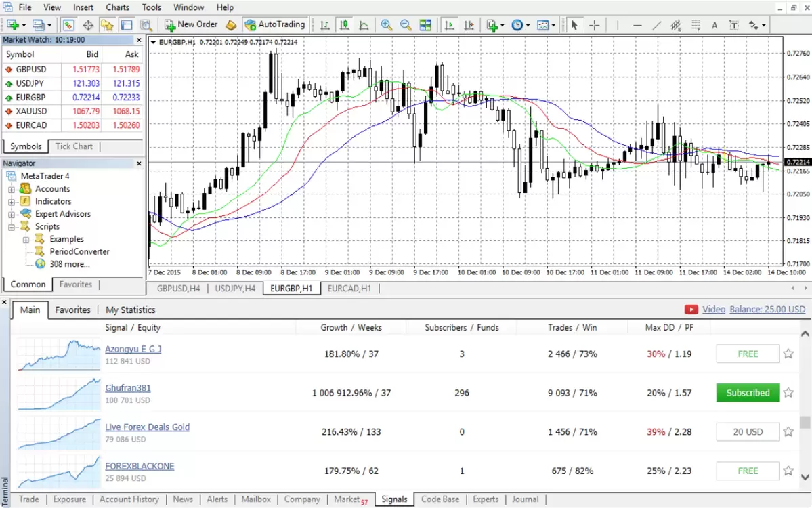Switch to the EURCAD,H1 chart tab
This screenshot has width=812, height=508.
pyautogui.click(x=349, y=289)
